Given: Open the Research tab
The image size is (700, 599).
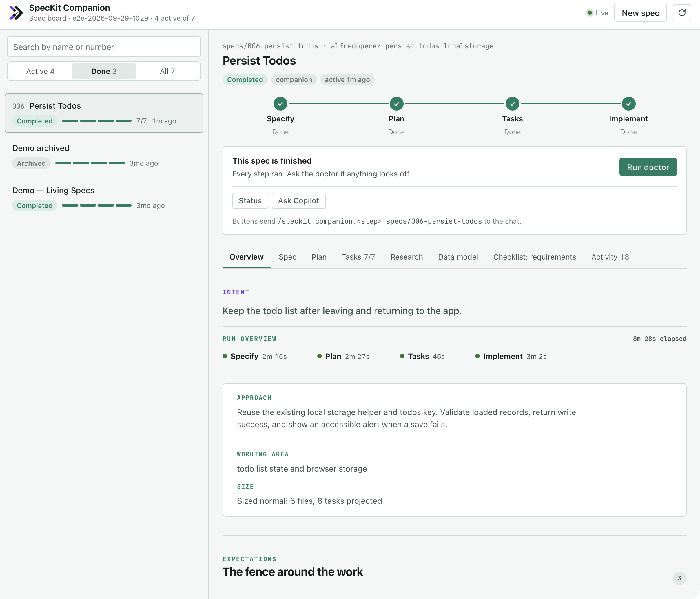Looking at the screenshot, I should [x=407, y=257].
